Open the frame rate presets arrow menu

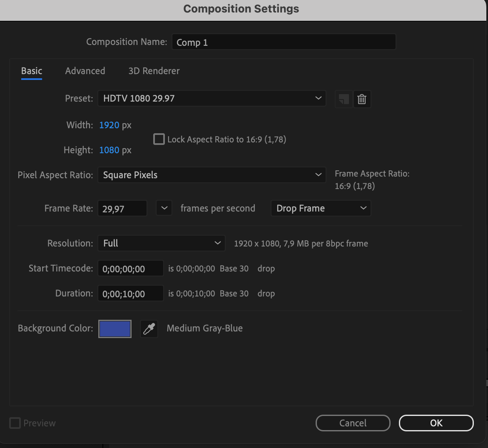click(x=164, y=208)
